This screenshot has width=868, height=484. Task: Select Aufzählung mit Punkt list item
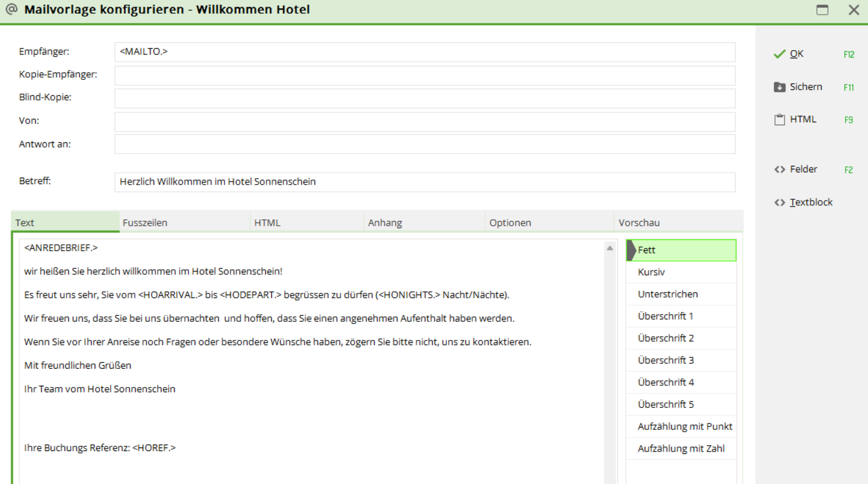[685, 426]
